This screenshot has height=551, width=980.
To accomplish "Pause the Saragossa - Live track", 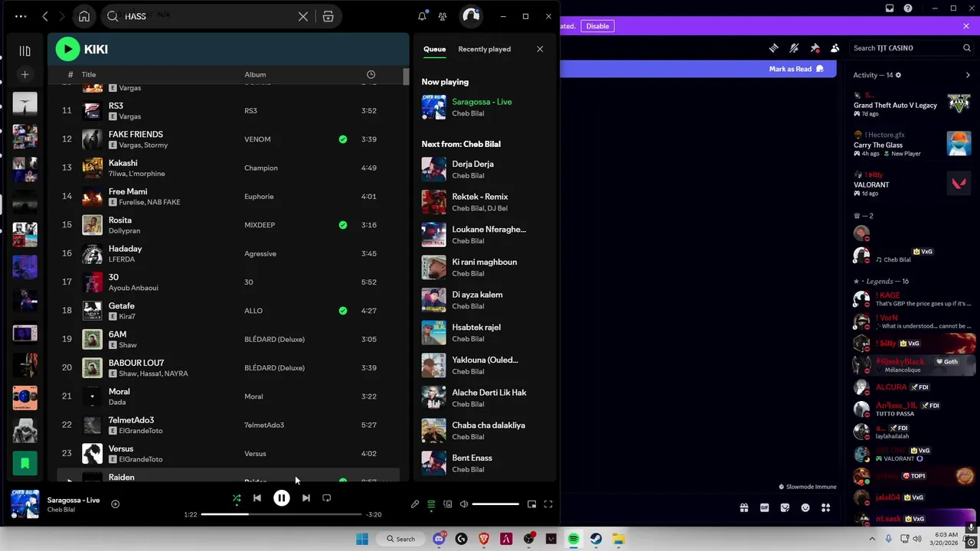I will (x=281, y=498).
